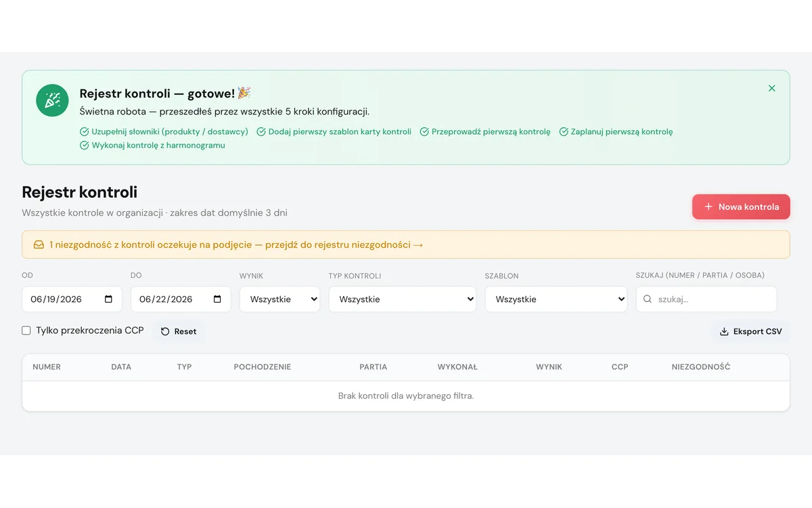Image resolution: width=812 pixels, height=508 pixels.
Task: Click checkmark icon beside Uzupełnij słowniki step
Action: pyautogui.click(x=85, y=132)
